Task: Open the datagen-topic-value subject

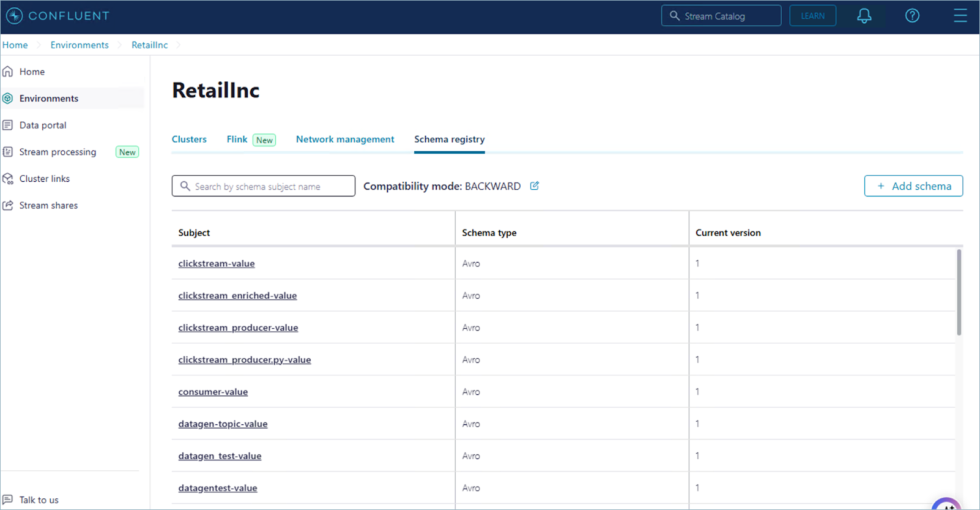Action: tap(223, 424)
